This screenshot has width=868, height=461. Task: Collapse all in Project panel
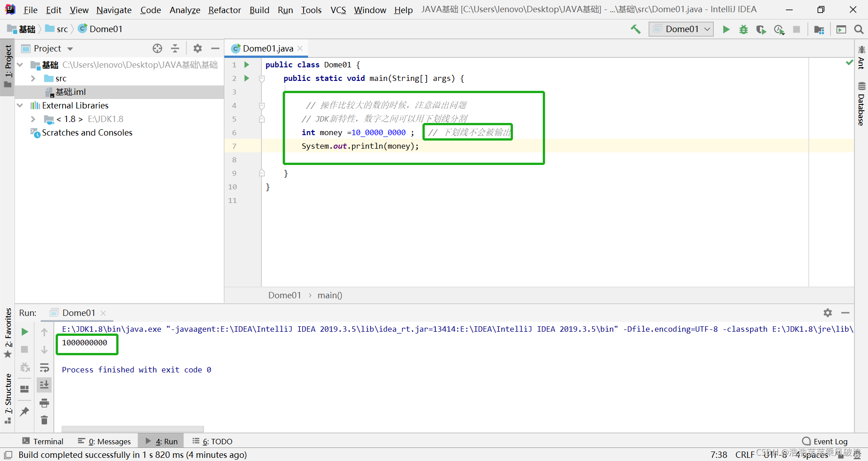[x=175, y=48]
